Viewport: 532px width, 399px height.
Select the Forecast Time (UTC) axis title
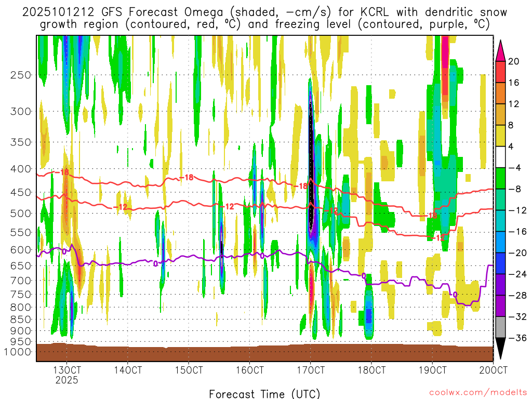click(264, 394)
